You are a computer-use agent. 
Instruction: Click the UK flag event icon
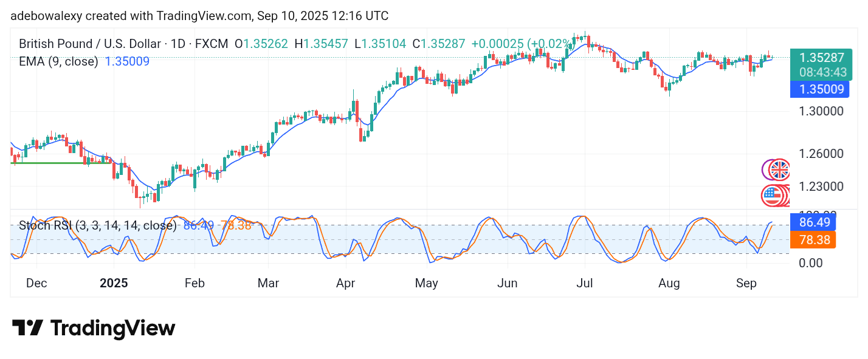[x=779, y=169]
